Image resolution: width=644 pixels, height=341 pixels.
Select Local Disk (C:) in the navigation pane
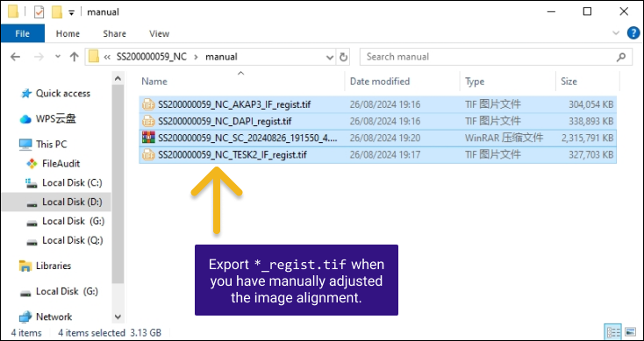pos(72,182)
